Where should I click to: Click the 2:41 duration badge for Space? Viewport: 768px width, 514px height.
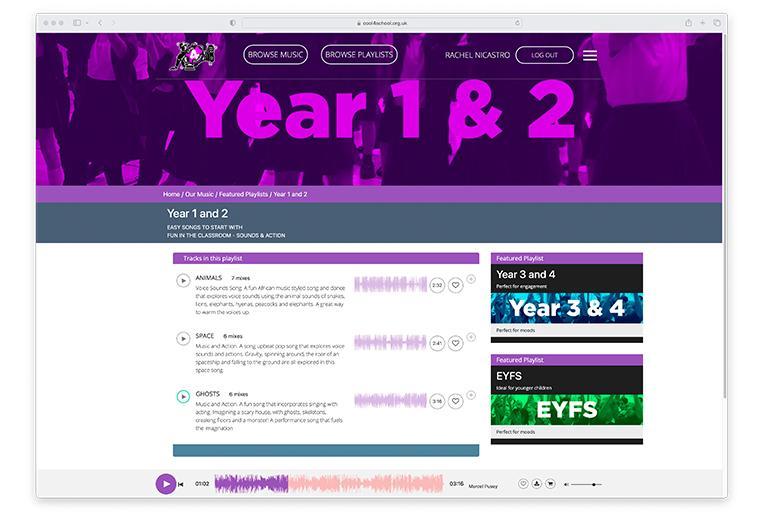[437, 343]
